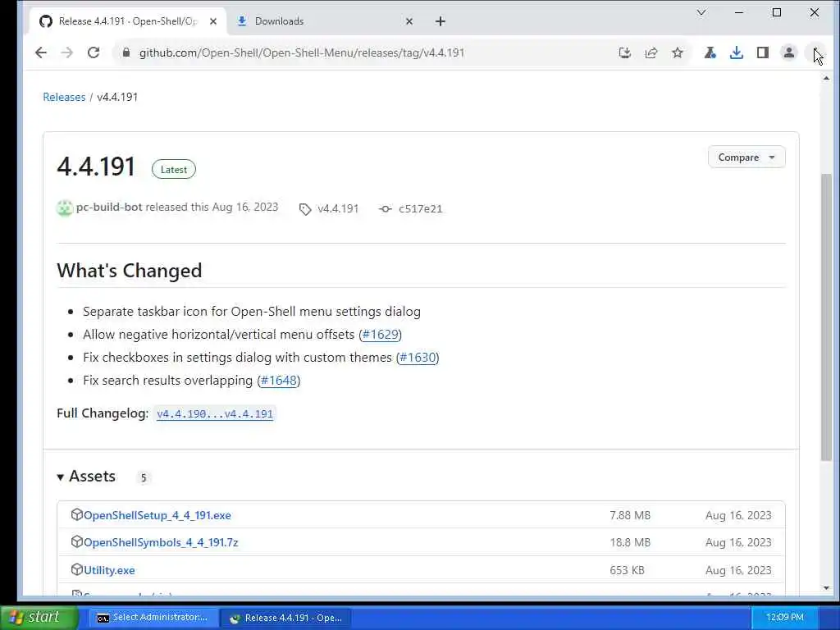Click package icon beside OpenShellSymbols_4_4_191.7z
The height and width of the screenshot is (630, 840).
(76, 541)
